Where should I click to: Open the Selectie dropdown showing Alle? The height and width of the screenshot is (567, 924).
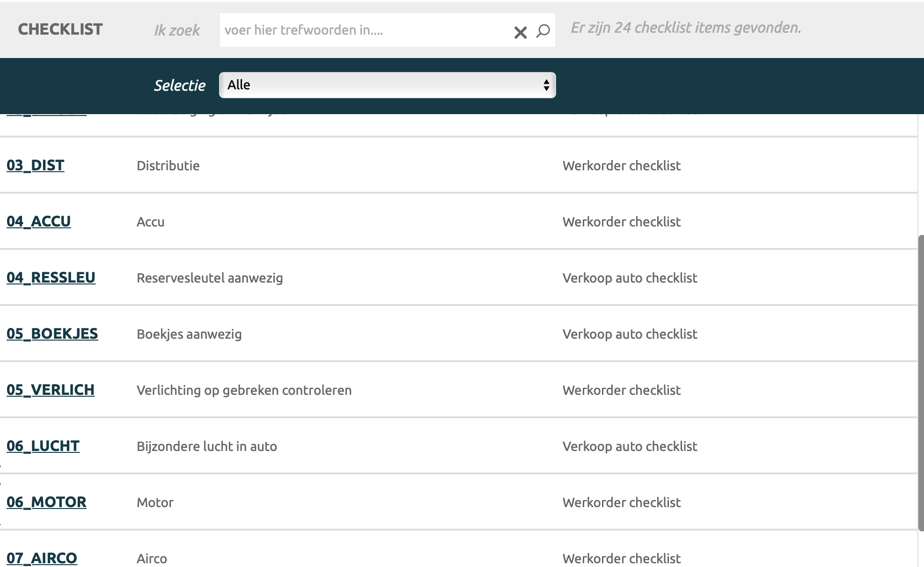pyautogui.click(x=387, y=85)
